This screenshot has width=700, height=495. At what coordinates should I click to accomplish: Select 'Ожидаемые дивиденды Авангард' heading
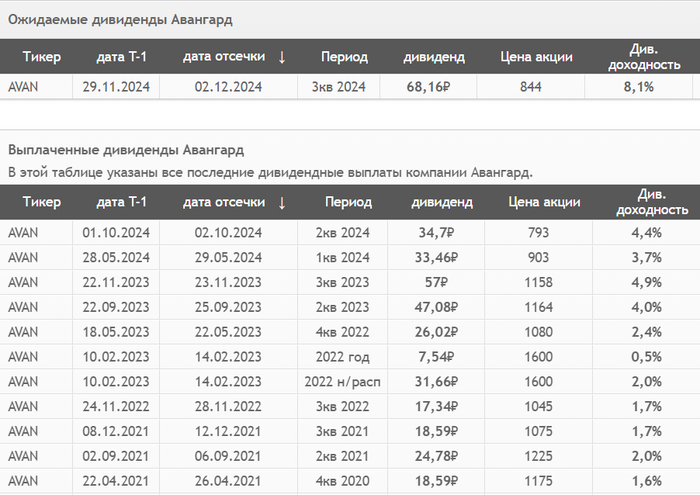click(x=120, y=20)
